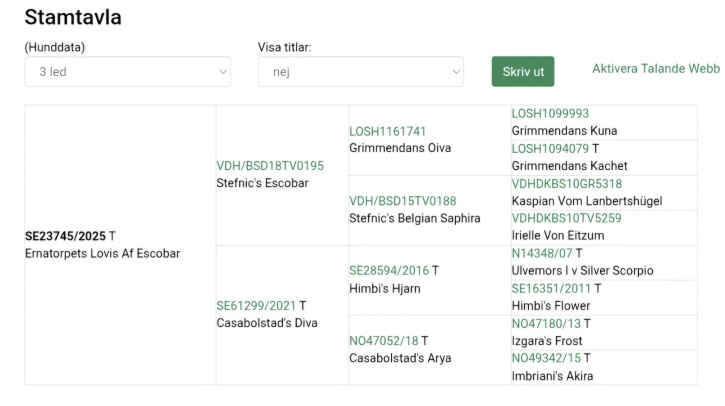
Task: Click the SE23745/2025 registration number
Action: pos(65,237)
